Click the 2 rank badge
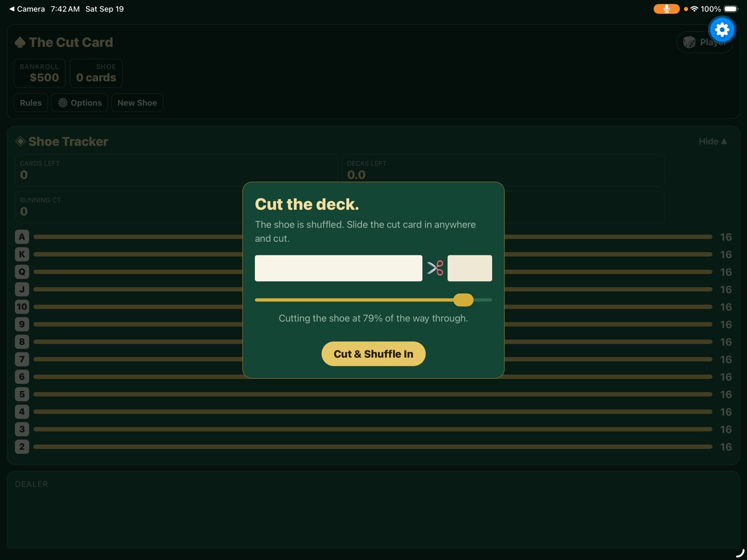 point(22,446)
